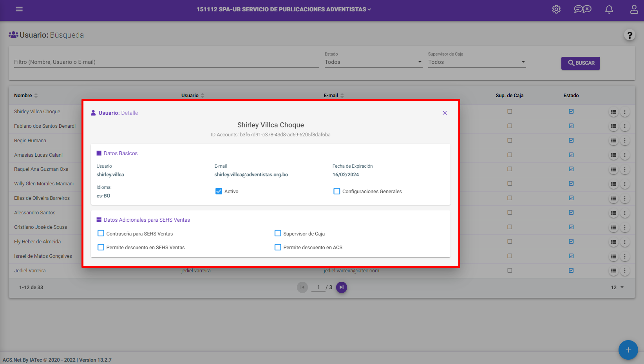Go to the last page of results
This screenshot has height=364, width=644.
pos(342,288)
